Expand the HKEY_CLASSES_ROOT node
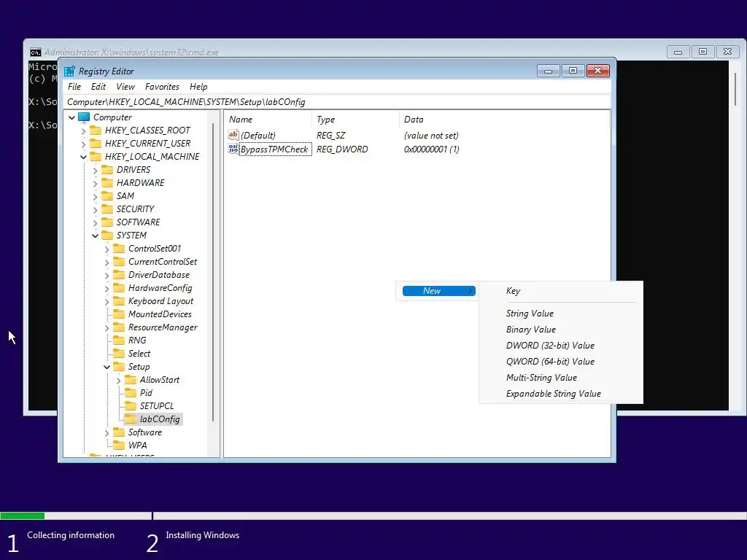 click(x=83, y=131)
